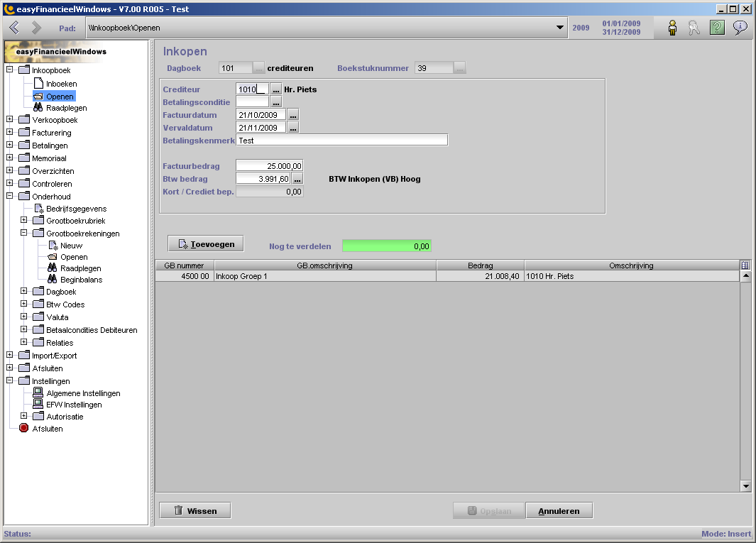The width and height of the screenshot is (756, 543).
Task: Click the Inboeken page icon
Action: point(38,84)
